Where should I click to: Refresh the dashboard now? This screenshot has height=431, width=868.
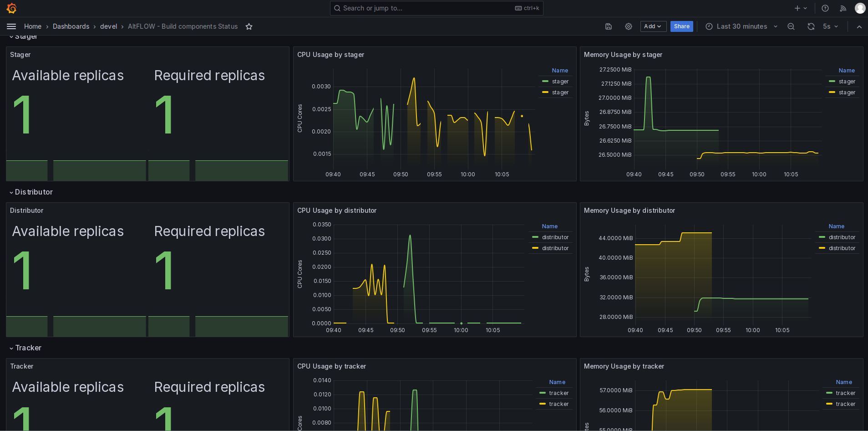click(811, 26)
